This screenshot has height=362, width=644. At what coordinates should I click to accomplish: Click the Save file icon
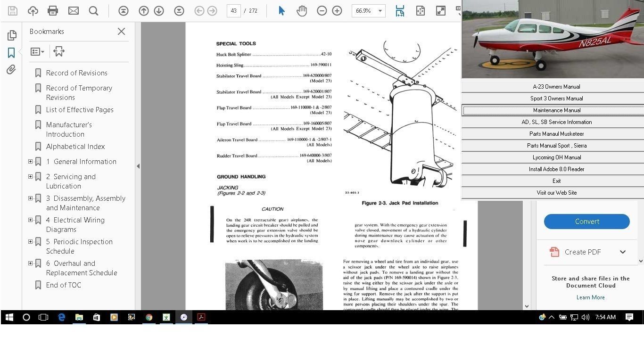pos(13,10)
